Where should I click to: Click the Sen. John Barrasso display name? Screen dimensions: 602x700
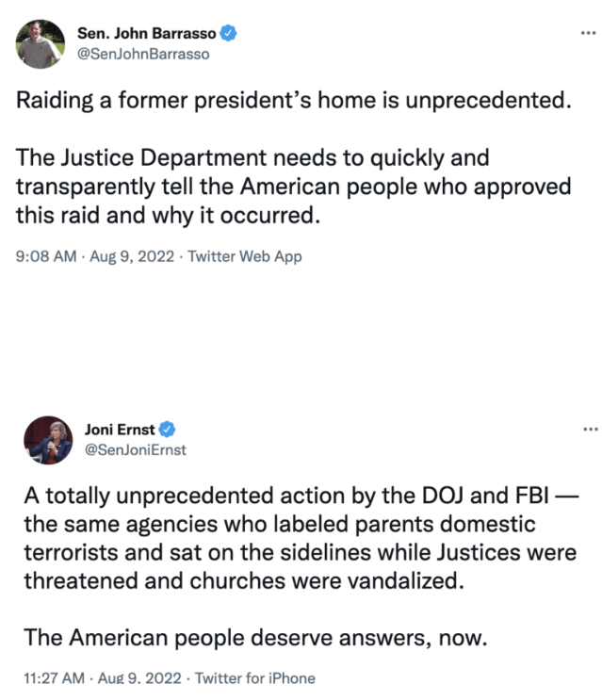[x=147, y=34]
